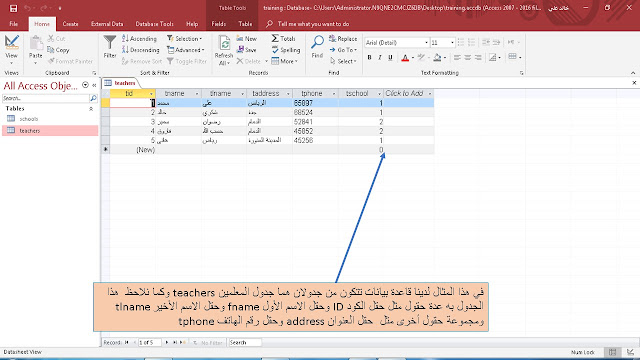Create a New record
The image size is (640, 360).
click(247, 38)
